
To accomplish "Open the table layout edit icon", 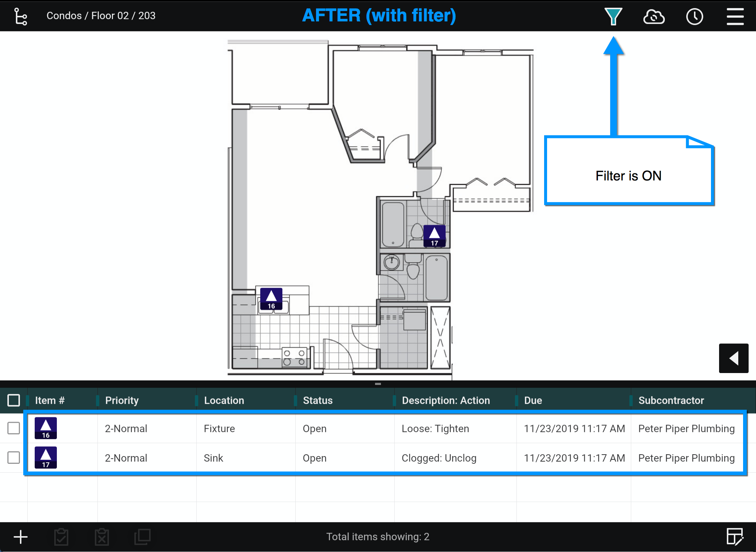I will pyautogui.click(x=735, y=537).
